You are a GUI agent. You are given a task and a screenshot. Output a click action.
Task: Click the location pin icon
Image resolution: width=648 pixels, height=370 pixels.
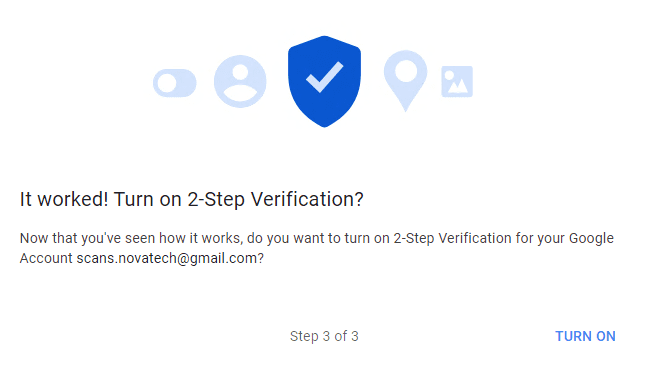pos(405,81)
